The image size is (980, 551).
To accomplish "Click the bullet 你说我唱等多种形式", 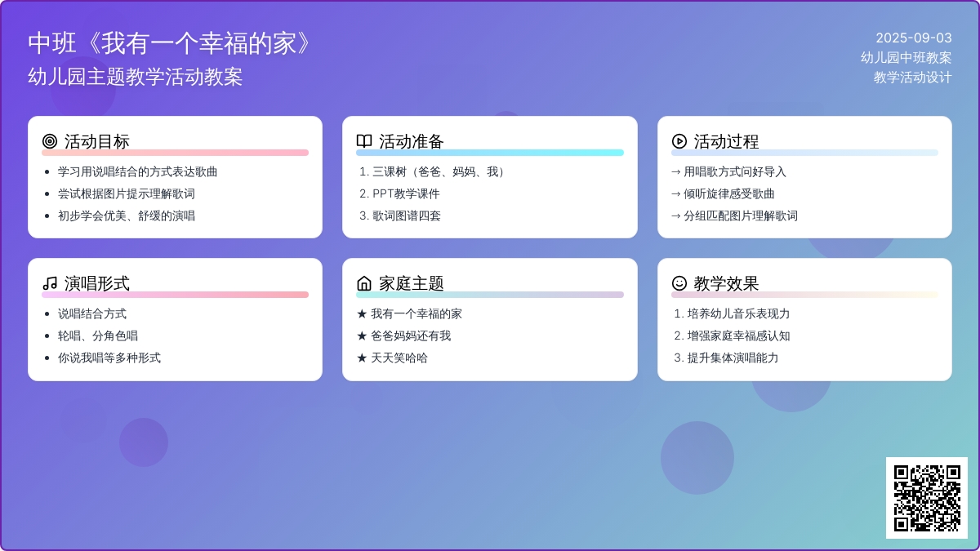I will tap(109, 358).
